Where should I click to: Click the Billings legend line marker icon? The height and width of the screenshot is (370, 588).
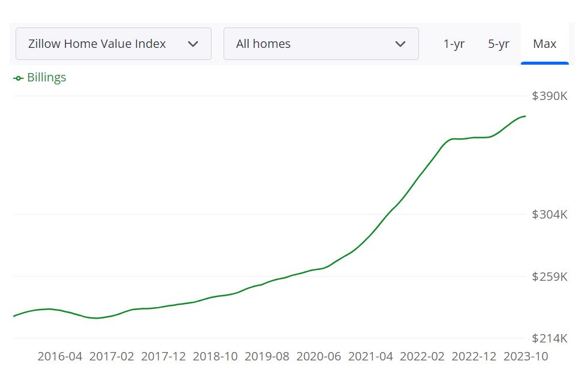19,77
